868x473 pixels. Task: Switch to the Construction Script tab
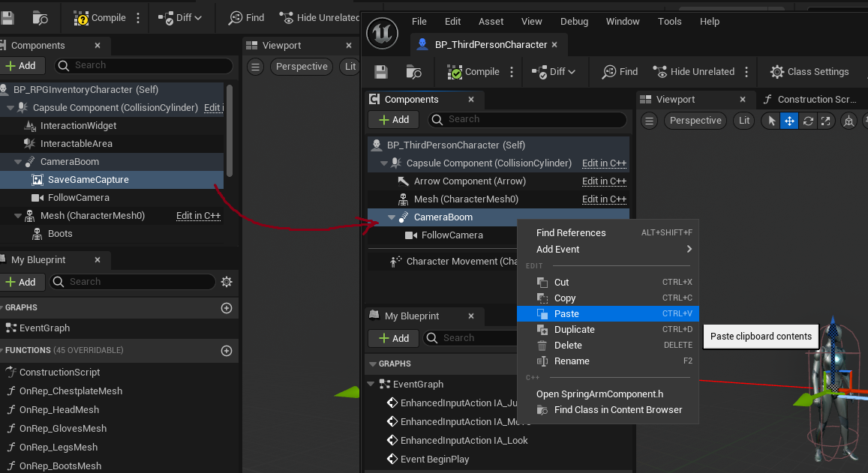[809, 100]
